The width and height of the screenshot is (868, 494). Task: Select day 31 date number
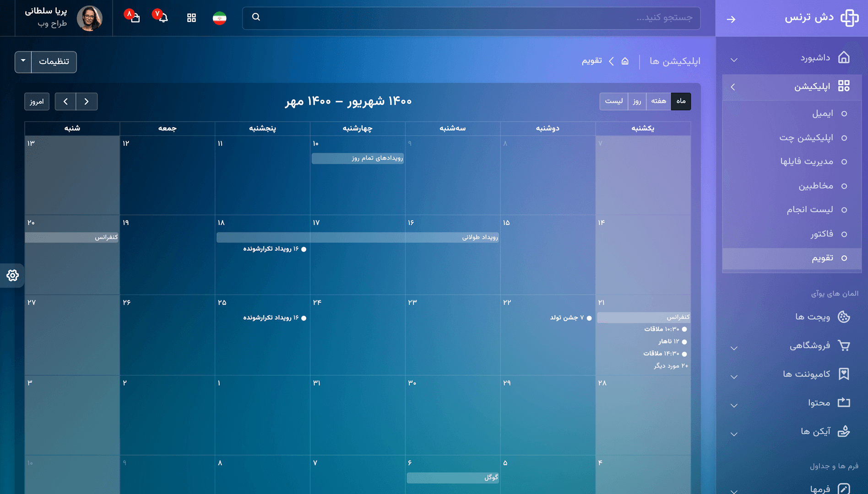(316, 383)
